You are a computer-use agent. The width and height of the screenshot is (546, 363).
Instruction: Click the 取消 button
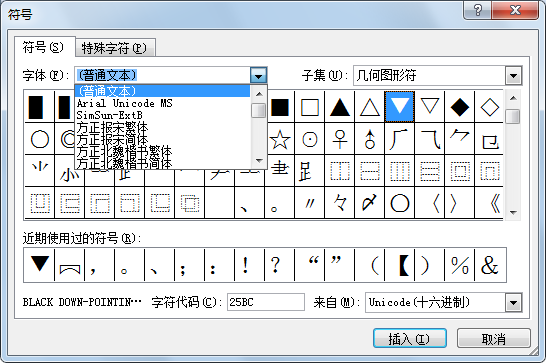(x=493, y=338)
